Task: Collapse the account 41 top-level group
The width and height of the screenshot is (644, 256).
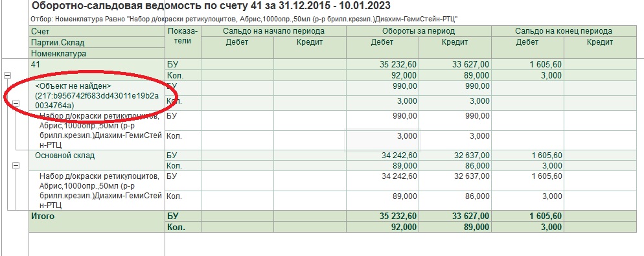Action: click(7, 76)
